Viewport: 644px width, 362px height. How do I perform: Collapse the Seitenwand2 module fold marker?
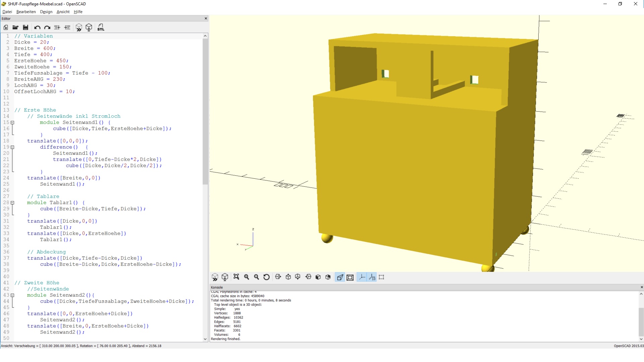click(12, 295)
